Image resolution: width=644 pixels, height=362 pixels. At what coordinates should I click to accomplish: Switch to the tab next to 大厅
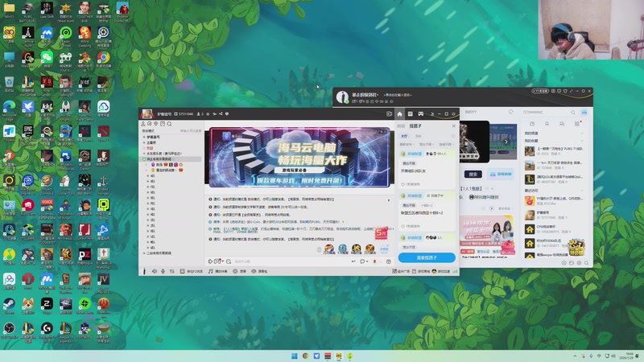click(418, 136)
